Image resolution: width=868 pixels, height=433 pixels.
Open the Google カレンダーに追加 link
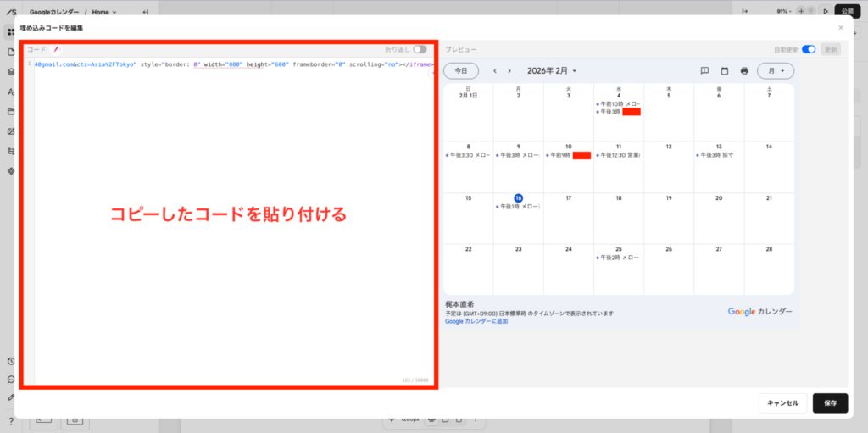click(476, 321)
